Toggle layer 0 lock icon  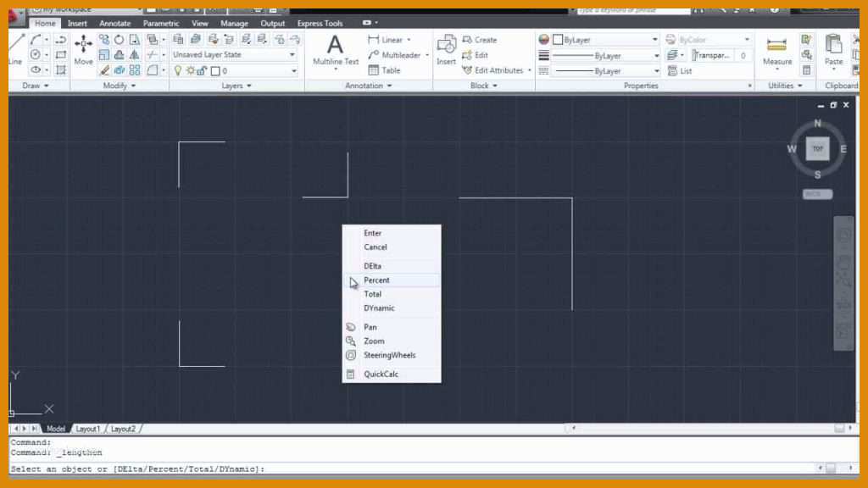202,71
